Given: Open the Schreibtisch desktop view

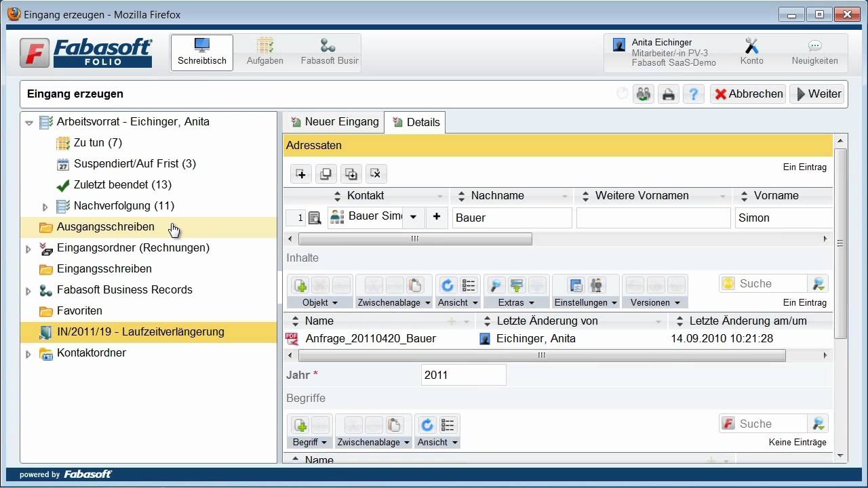Looking at the screenshot, I should coord(201,53).
